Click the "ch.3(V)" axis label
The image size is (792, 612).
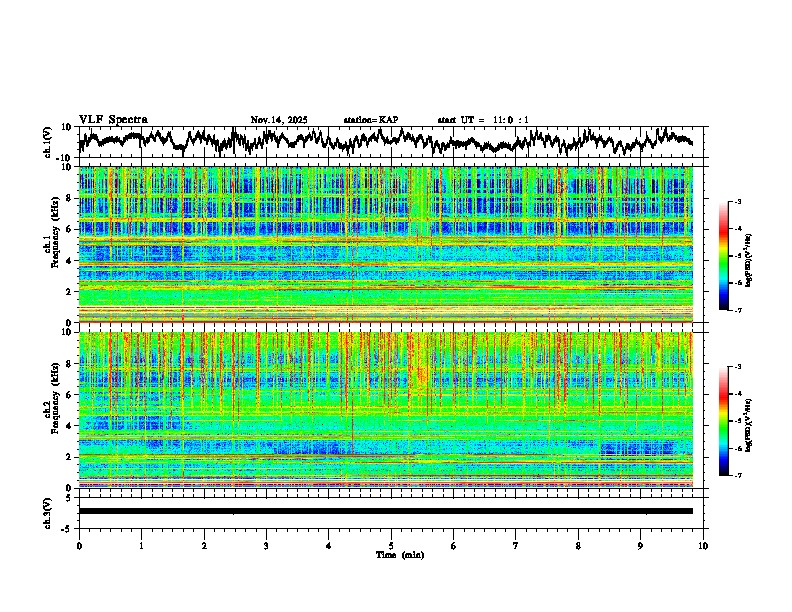(48, 513)
